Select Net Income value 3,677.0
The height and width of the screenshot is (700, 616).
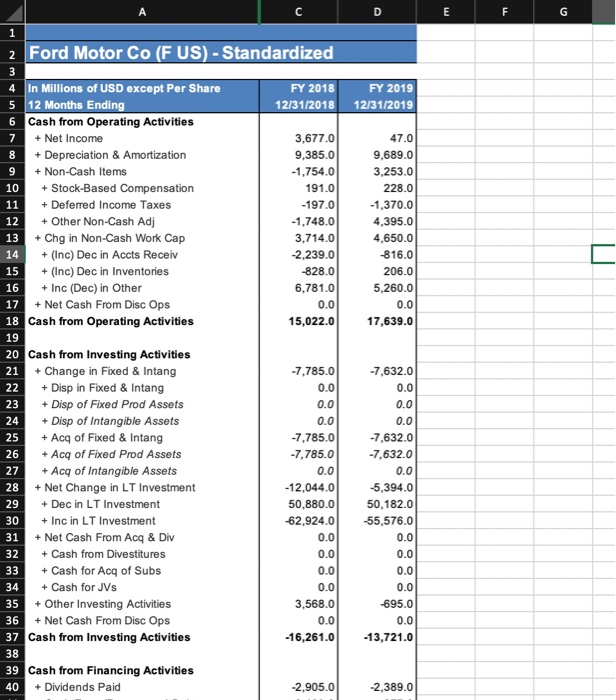click(x=299, y=138)
